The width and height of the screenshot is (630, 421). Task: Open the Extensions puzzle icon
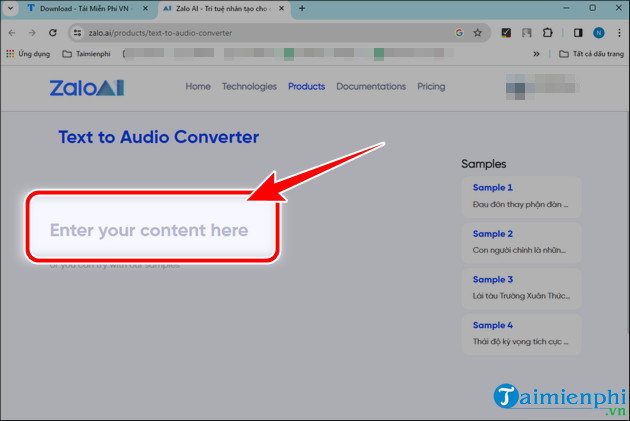(547, 33)
